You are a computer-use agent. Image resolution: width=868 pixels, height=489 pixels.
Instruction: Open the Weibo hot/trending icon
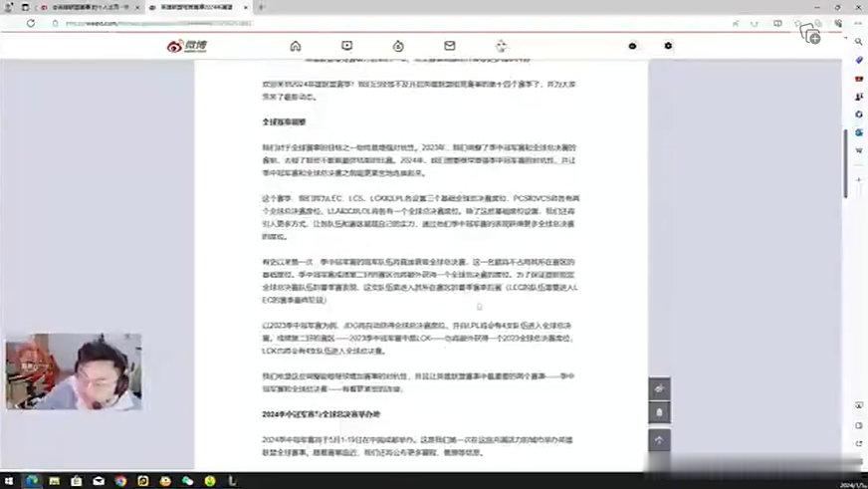(x=398, y=46)
